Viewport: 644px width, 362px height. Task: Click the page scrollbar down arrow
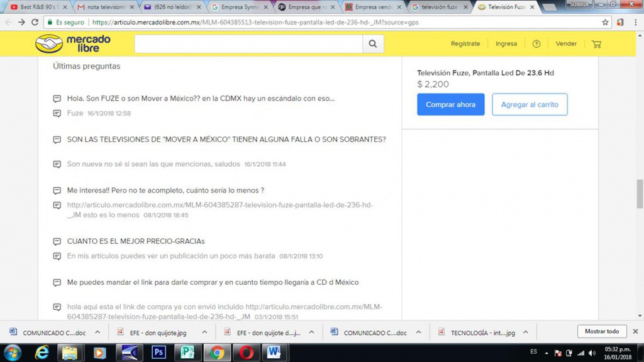pos(640,316)
